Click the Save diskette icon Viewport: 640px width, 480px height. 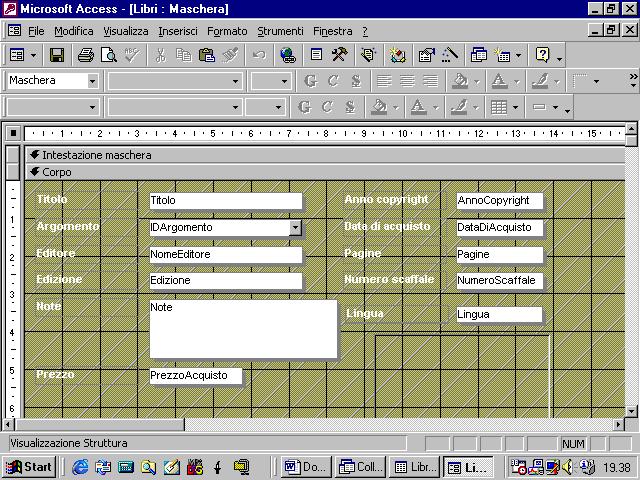tap(57, 55)
